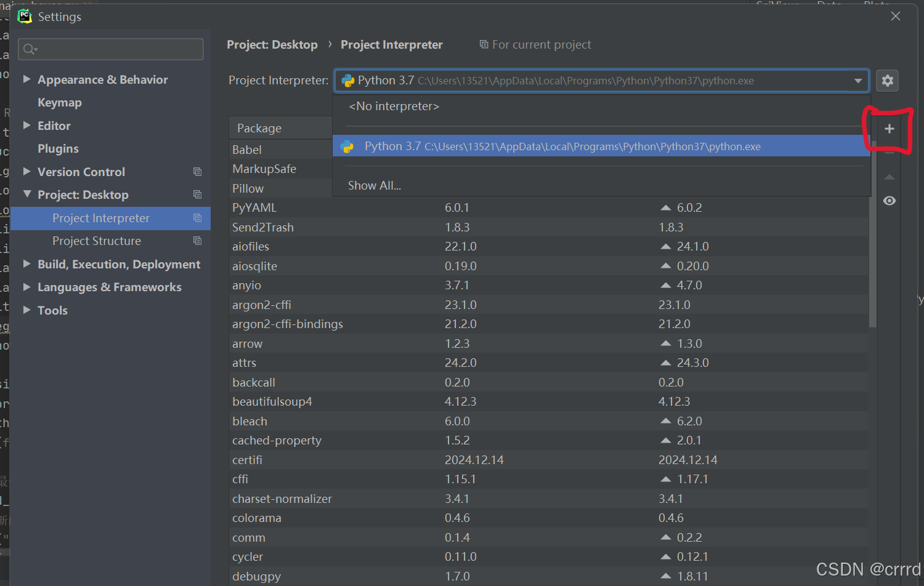Expand Build, Execution, Deployment section
This screenshot has width=924, height=586.
(26, 264)
